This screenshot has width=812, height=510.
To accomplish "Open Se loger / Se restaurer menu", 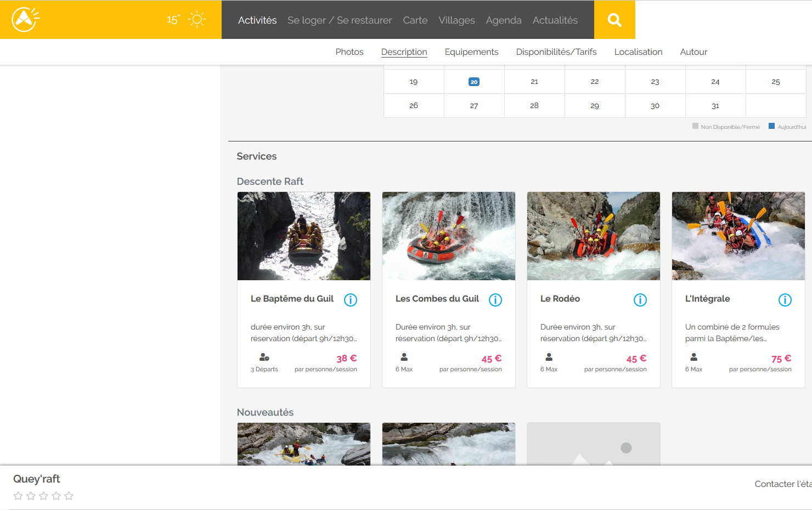I will coord(340,20).
